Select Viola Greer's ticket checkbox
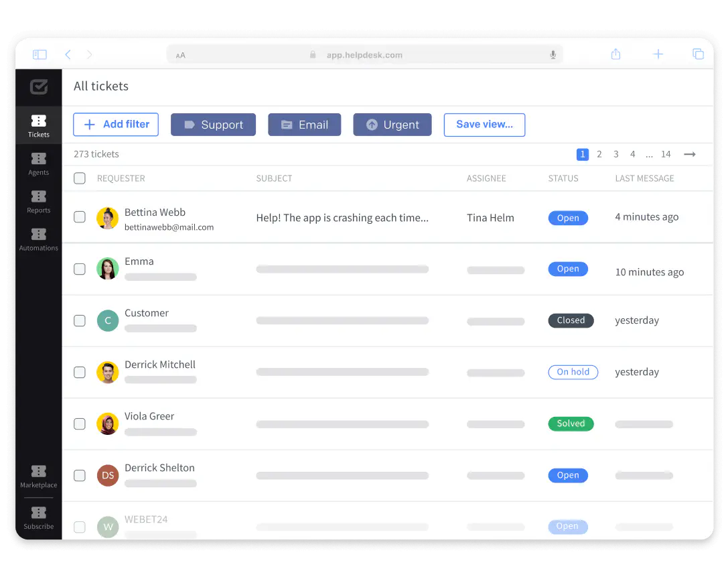Screen dimensions: 728x577 [x=80, y=424]
